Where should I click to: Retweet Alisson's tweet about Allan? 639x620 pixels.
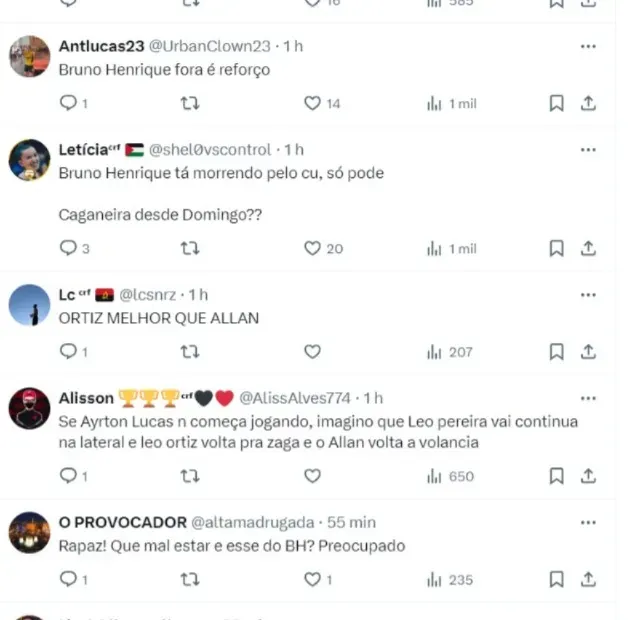pos(190,476)
